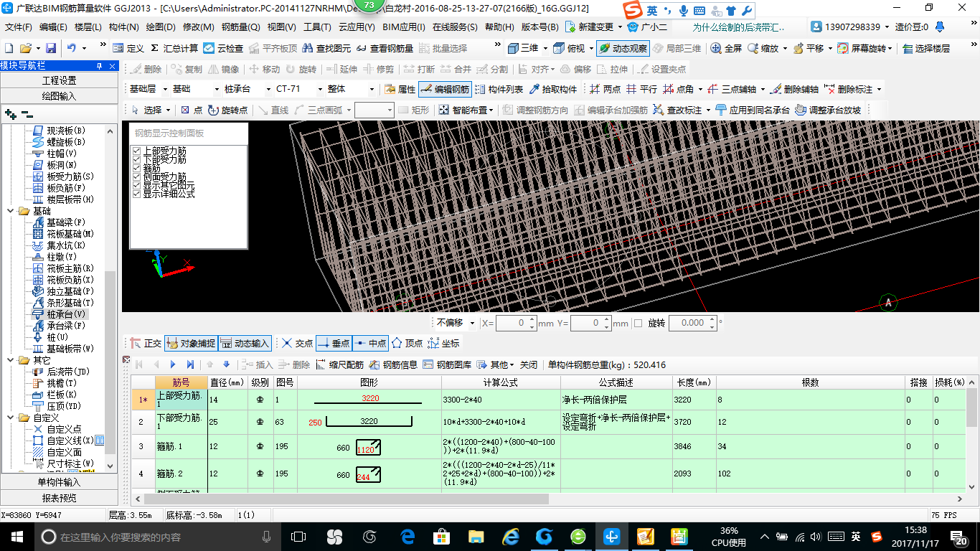Click 删除辅轴 delete auxiliary axis
Viewport: 980px width, 551px height.
[x=794, y=89]
